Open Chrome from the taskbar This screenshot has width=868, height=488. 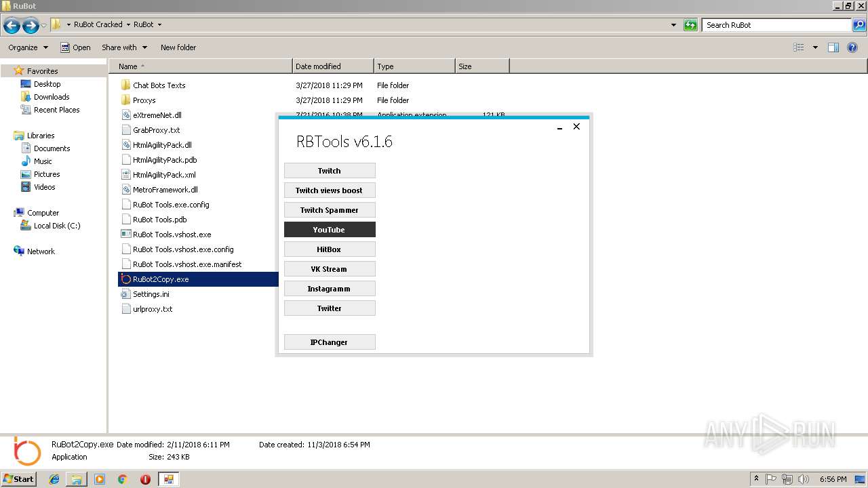point(122,479)
